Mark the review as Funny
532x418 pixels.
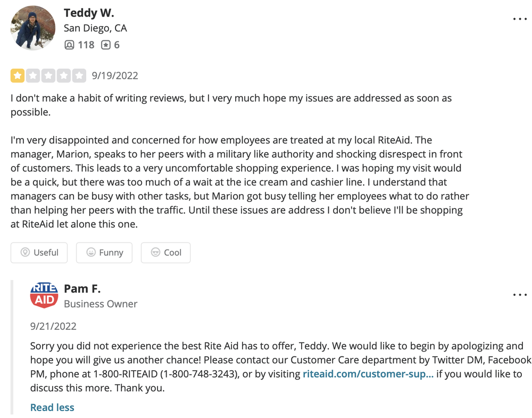coord(104,253)
